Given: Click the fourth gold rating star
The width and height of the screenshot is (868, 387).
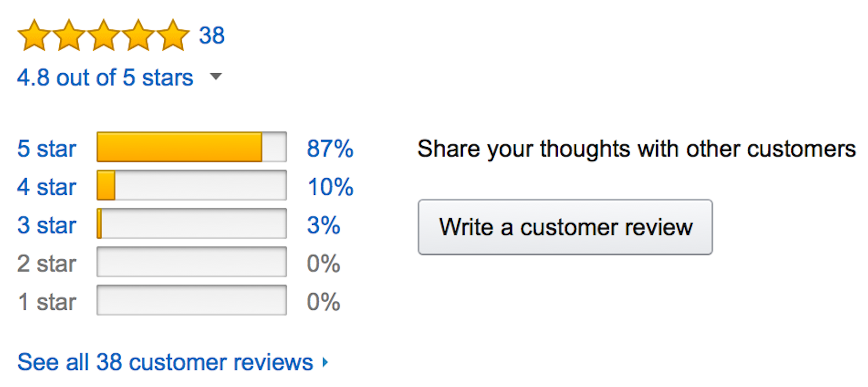Looking at the screenshot, I should click(x=138, y=35).
